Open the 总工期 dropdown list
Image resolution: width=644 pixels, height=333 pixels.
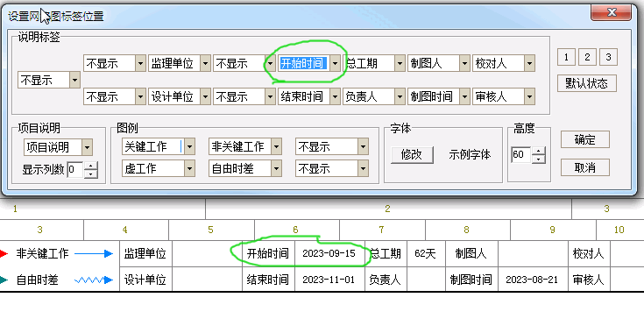[x=400, y=63]
